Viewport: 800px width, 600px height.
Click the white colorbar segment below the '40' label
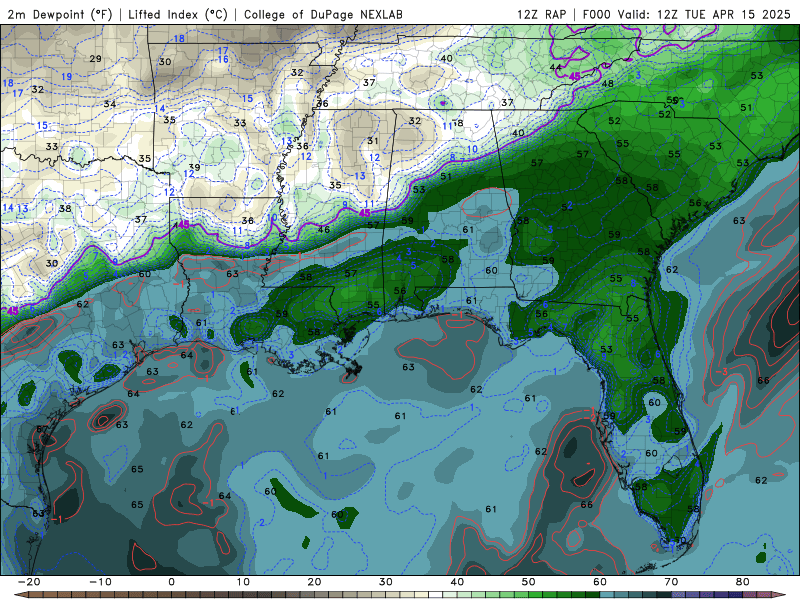pyautogui.click(x=436, y=595)
